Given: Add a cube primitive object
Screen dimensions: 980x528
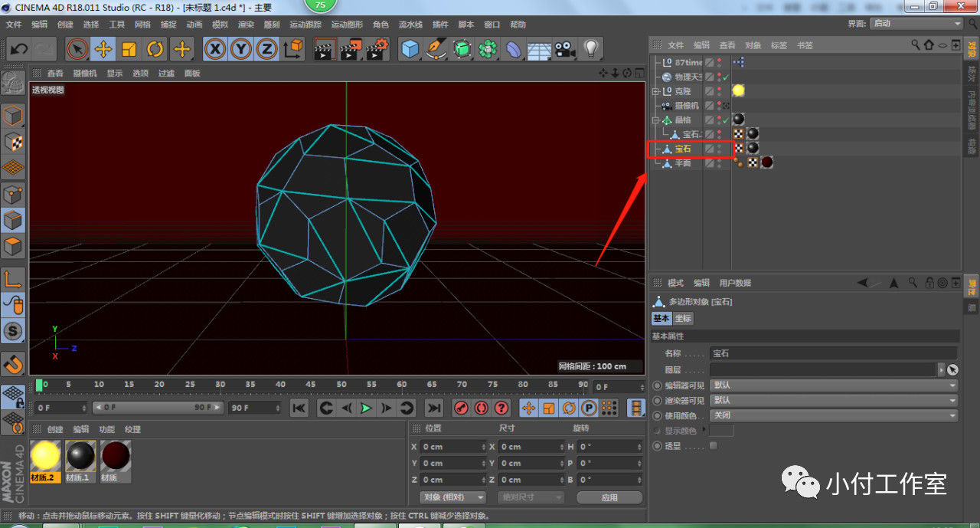Looking at the screenshot, I should click(x=411, y=50).
